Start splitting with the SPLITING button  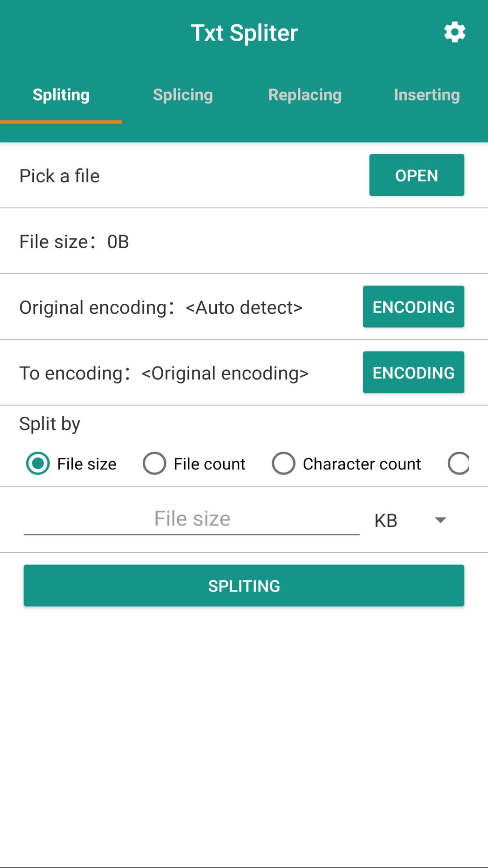pos(244,585)
